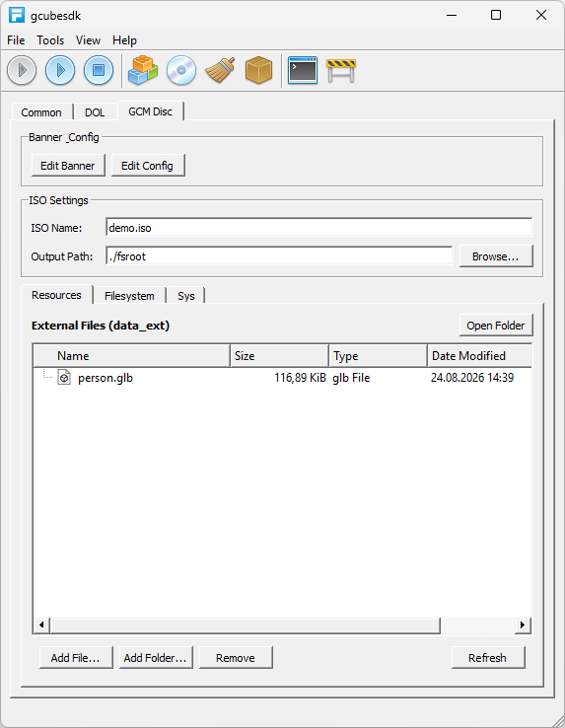
Task: Switch to the Filesystem sub-tab
Action: [x=129, y=296]
